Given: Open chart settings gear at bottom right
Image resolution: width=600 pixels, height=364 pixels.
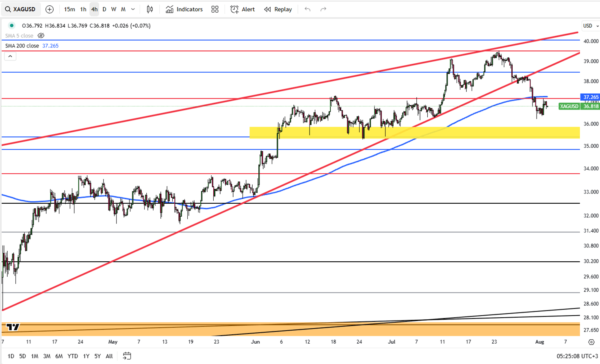Looking at the screenshot, I should [x=591, y=342].
